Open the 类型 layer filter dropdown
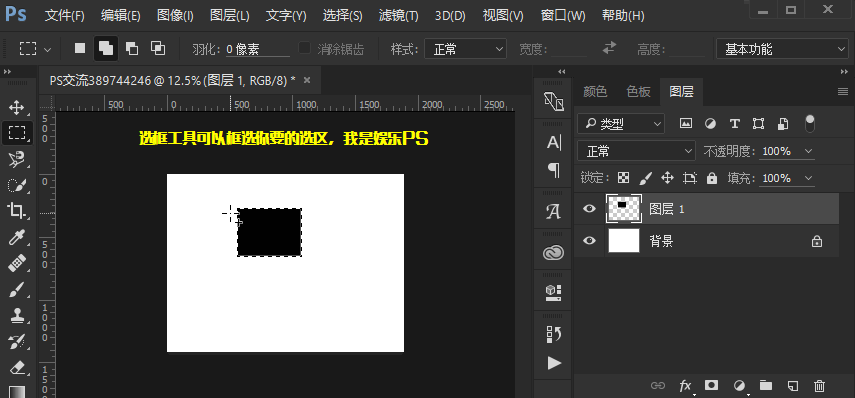 point(621,124)
